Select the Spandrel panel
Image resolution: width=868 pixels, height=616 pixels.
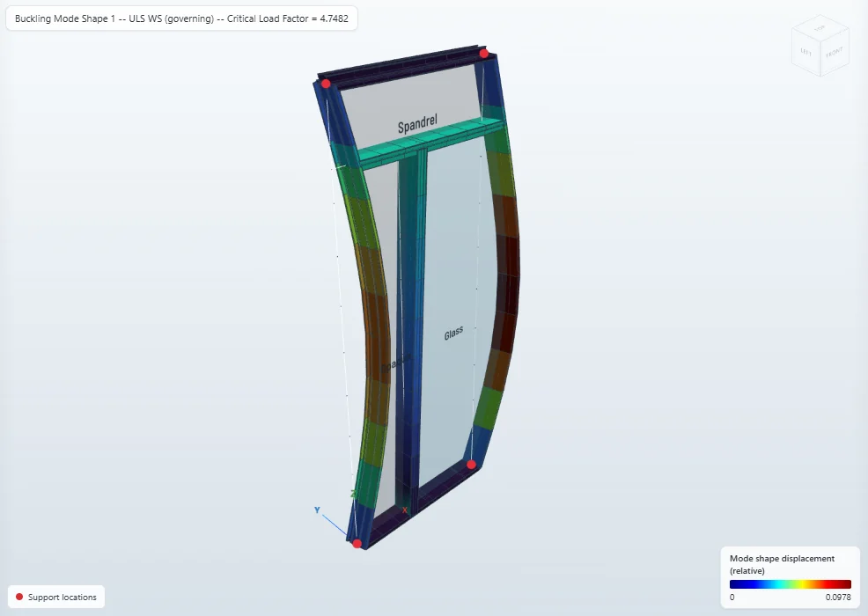point(412,105)
